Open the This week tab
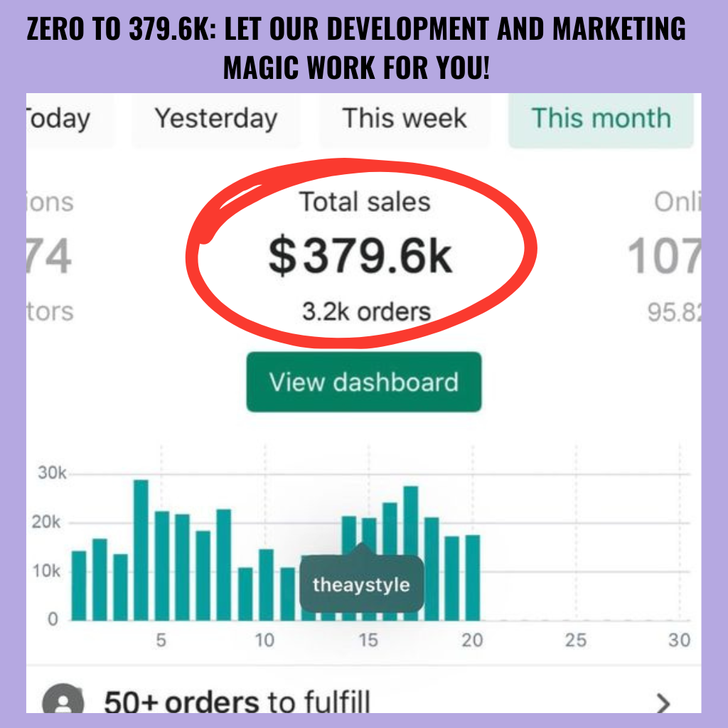The width and height of the screenshot is (728, 728). pyautogui.click(x=405, y=119)
